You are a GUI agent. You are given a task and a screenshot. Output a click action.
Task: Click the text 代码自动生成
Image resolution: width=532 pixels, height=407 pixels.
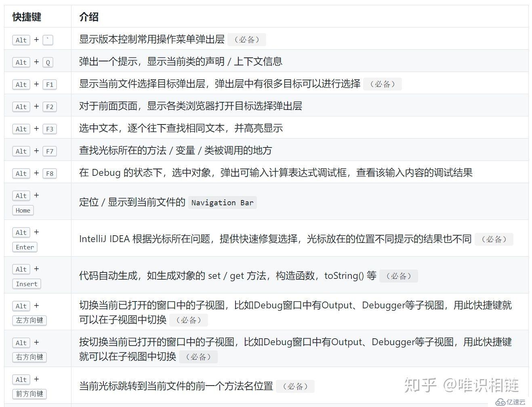pyautogui.click(x=108, y=275)
